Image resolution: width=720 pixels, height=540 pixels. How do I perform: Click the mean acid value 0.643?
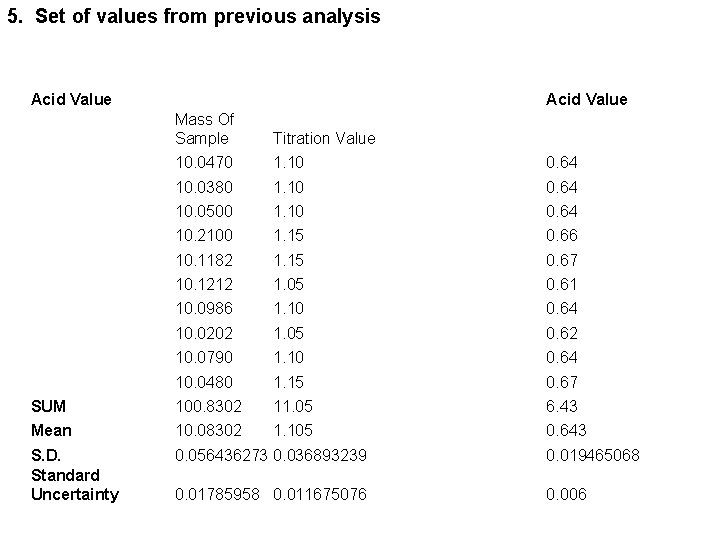pyautogui.click(x=566, y=430)
